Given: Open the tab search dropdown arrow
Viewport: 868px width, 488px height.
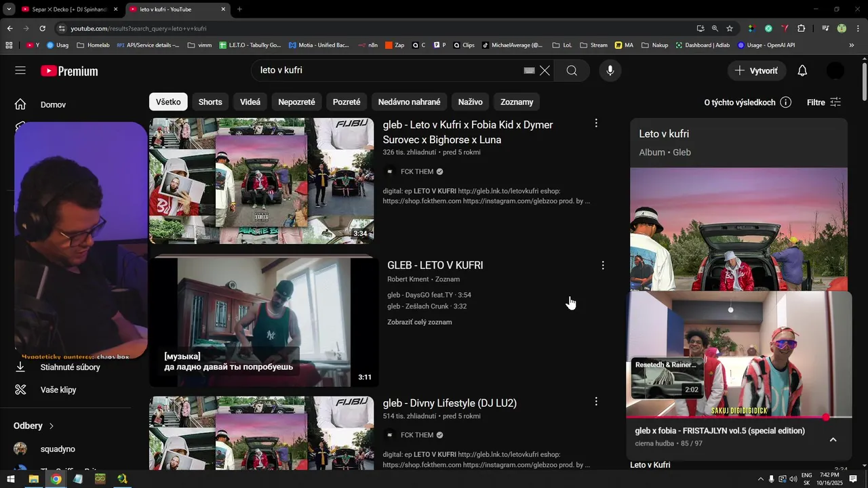Looking at the screenshot, I should 9,9.
